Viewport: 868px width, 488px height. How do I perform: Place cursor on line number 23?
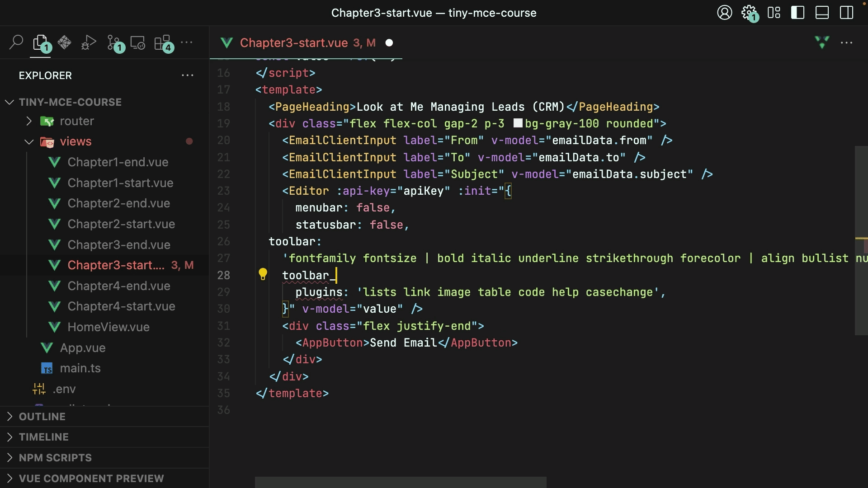point(223,191)
